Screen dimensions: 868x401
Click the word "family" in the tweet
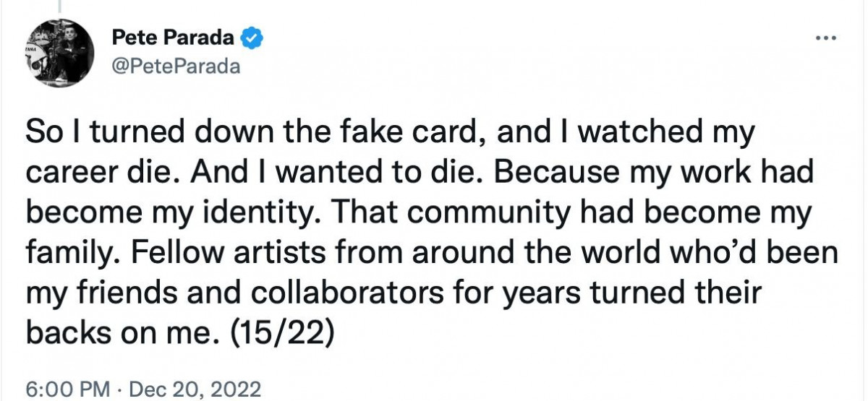65,253
